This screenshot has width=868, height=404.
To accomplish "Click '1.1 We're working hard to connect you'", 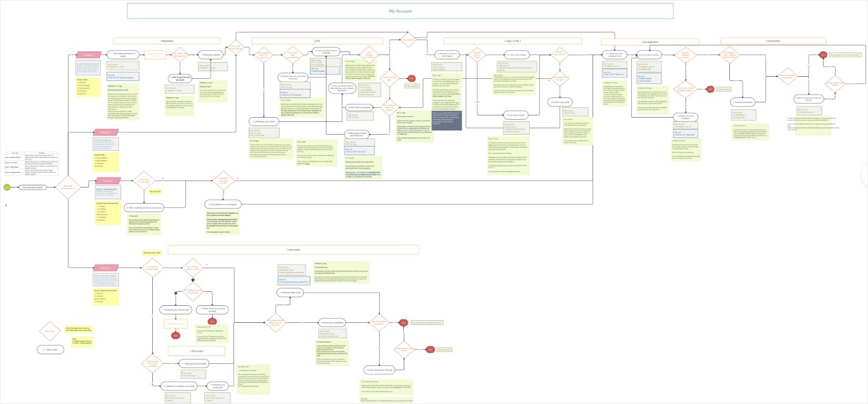I will click(x=144, y=208).
